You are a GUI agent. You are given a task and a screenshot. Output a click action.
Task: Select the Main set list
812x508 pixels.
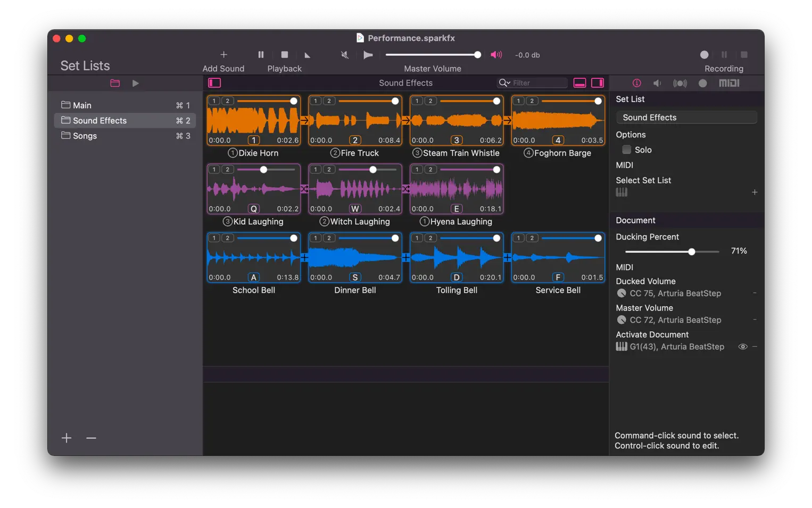click(125, 105)
